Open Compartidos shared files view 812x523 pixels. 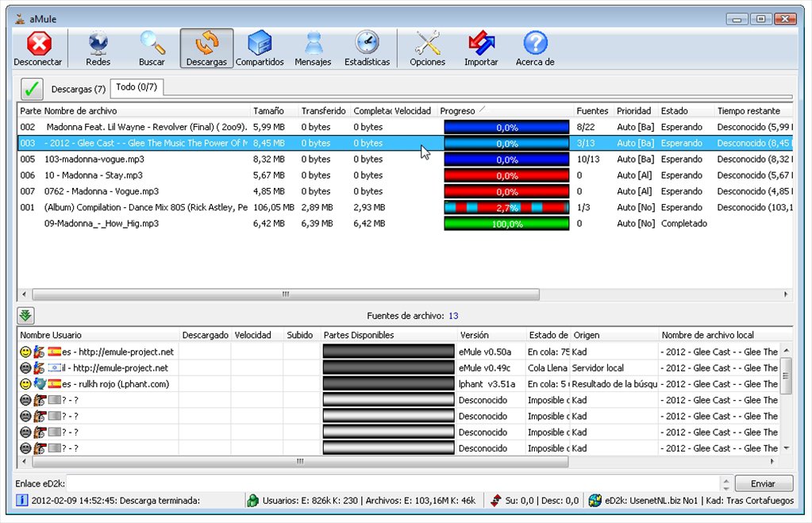(260, 48)
